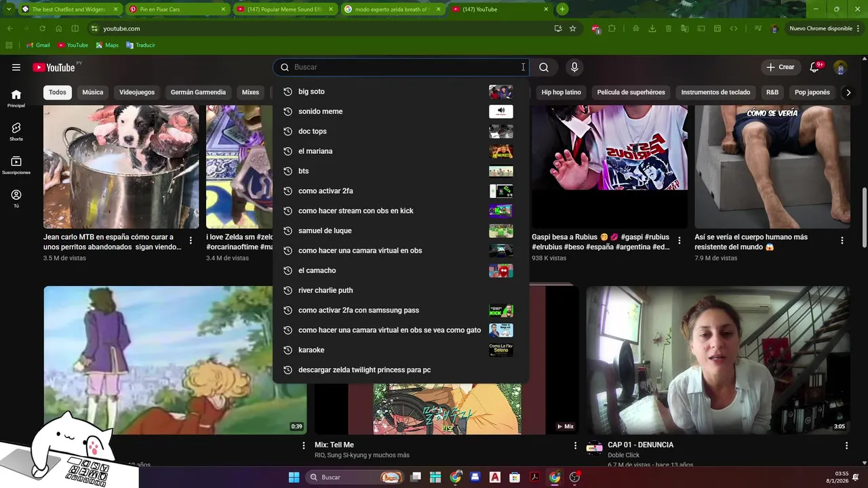The width and height of the screenshot is (868, 488).
Task: Open OBS Studio from taskbar
Action: tap(574, 477)
